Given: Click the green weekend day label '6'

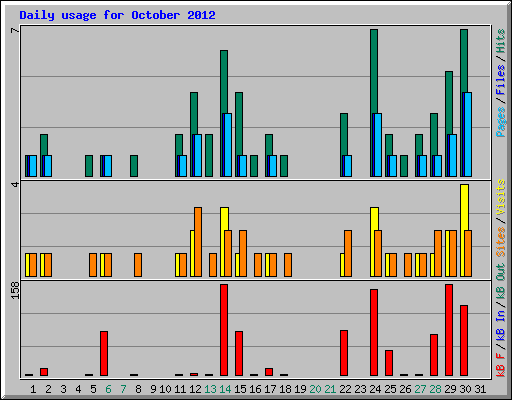Looking at the screenshot, I should 108,389.
